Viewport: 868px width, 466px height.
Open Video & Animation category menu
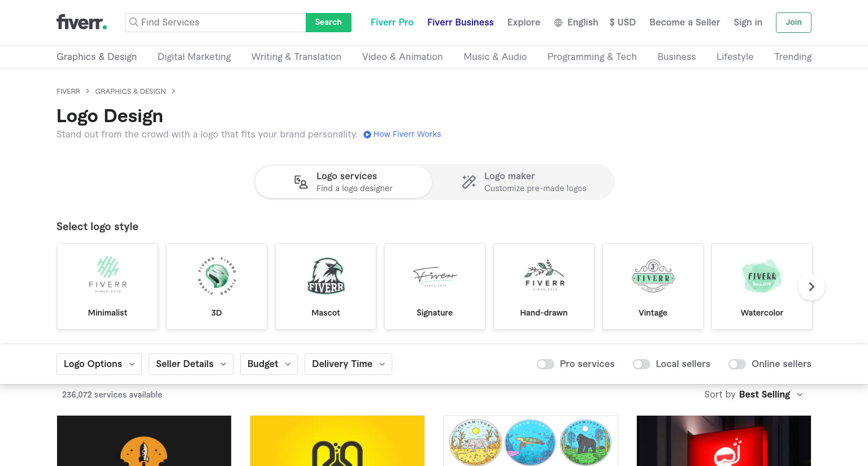click(x=402, y=57)
